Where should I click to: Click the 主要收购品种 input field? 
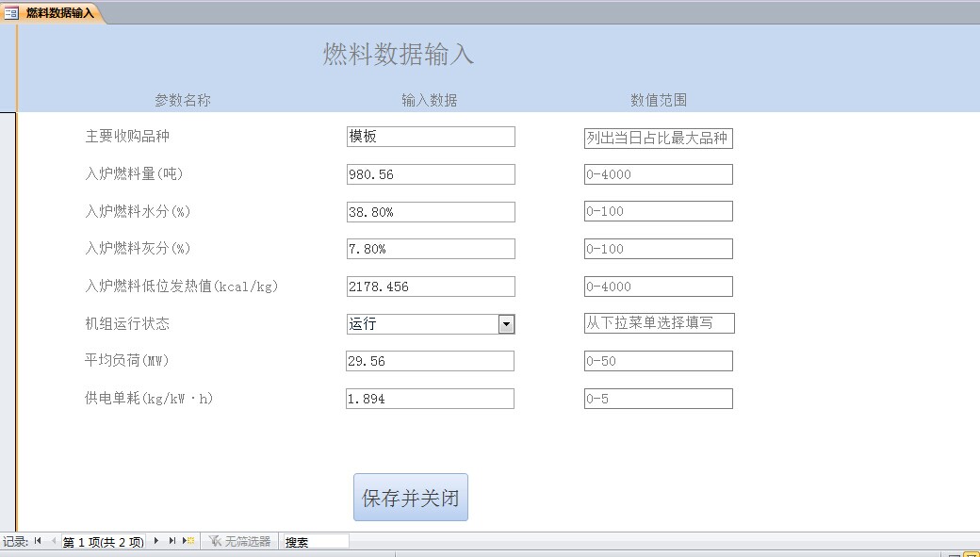431,137
